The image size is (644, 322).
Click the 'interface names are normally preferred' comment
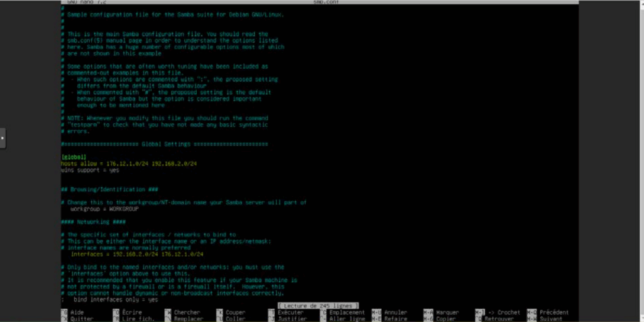126,248
